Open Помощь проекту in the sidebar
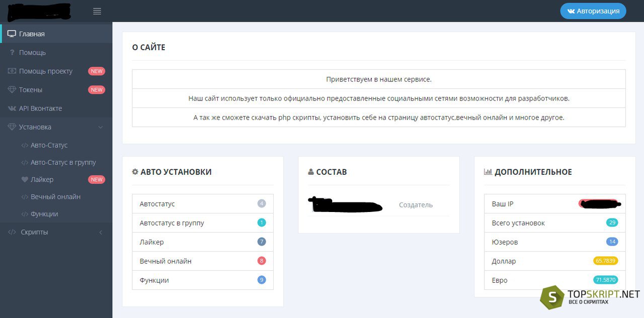644x318 pixels. pos(56,71)
